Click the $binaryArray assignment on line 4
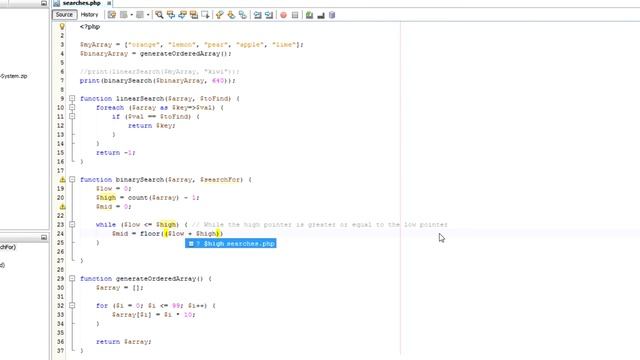This screenshot has width=640, height=360. coord(156,53)
